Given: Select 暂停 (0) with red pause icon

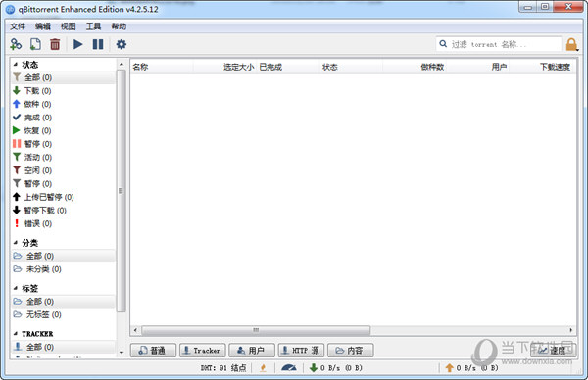Looking at the screenshot, I should point(63,144).
